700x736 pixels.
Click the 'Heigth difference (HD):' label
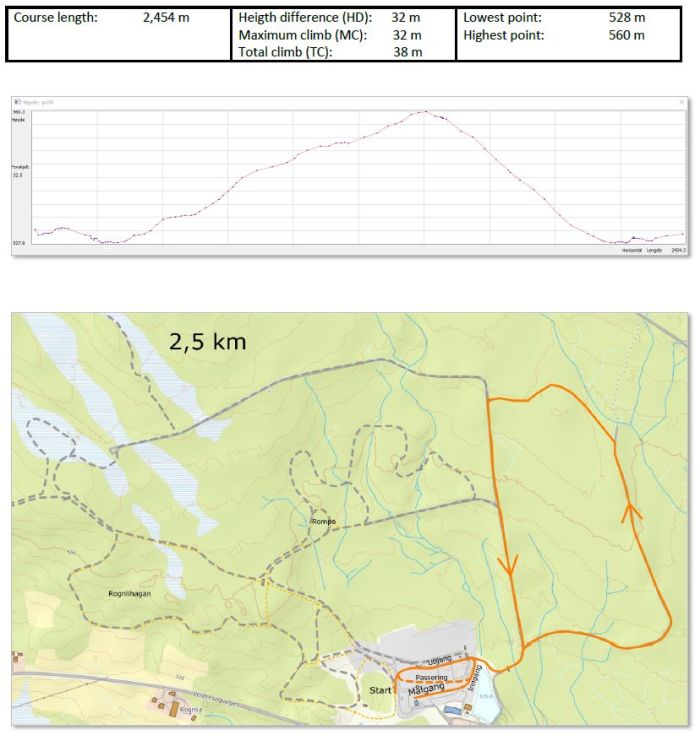(305, 18)
